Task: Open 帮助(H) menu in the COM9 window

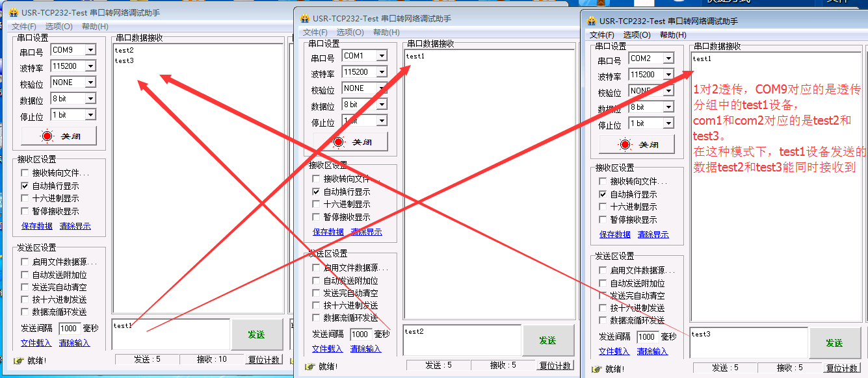Action: point(95,26)
